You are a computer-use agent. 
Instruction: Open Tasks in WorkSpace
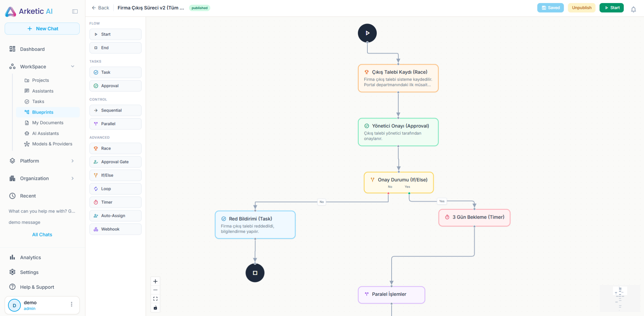tap(48, 102)
